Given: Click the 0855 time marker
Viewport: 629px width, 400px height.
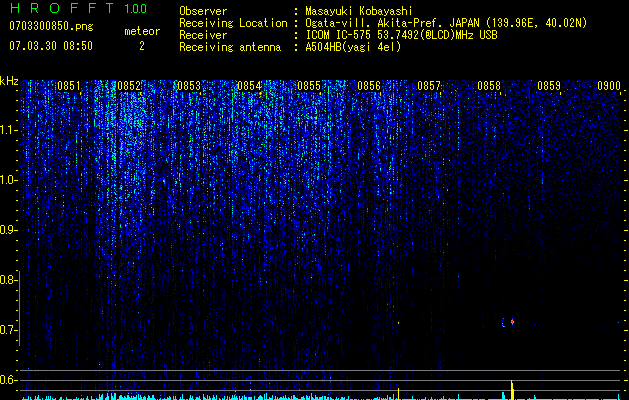Looking at the screenshot, I should 309,86.
